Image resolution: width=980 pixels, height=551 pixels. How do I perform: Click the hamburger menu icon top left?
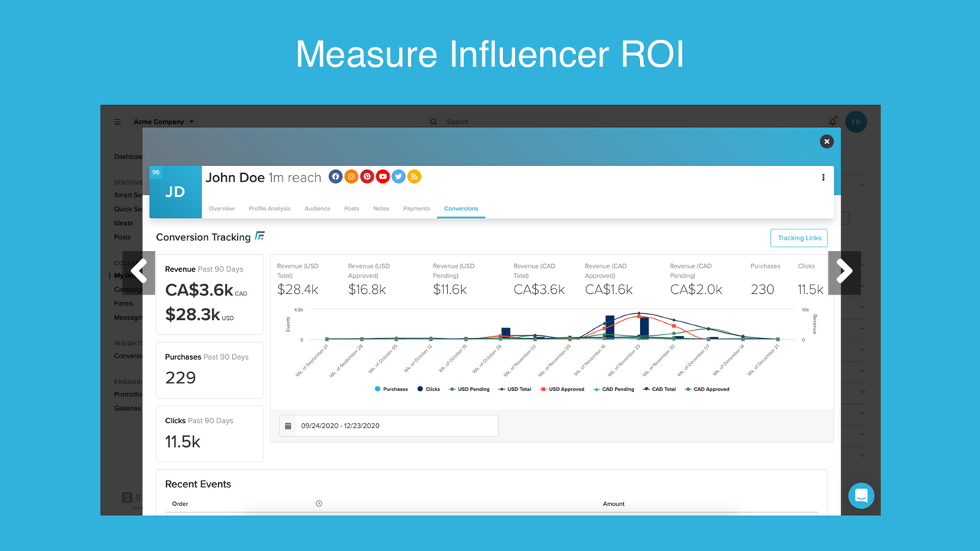[117, 122]
